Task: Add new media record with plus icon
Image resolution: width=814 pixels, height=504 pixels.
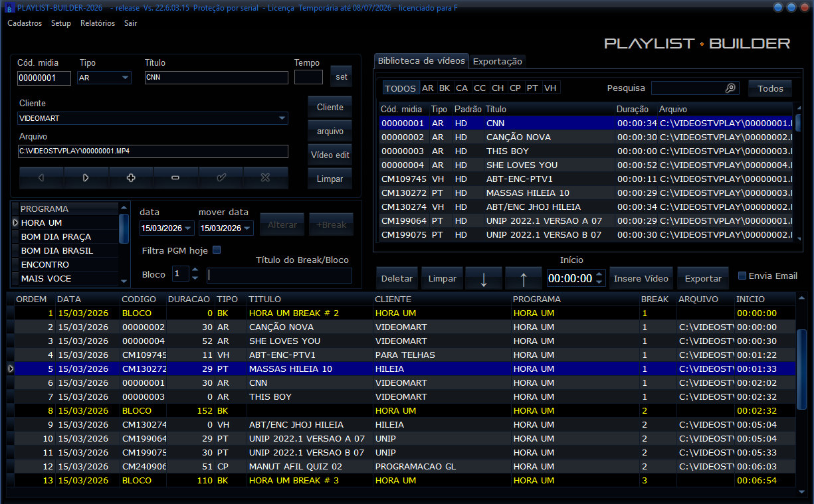Action: click(x=131, y=178)
